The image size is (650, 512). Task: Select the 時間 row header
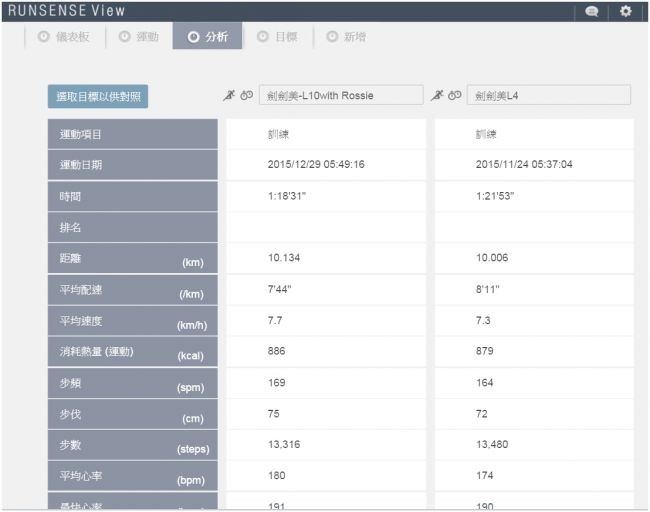(x=133, y=196)
